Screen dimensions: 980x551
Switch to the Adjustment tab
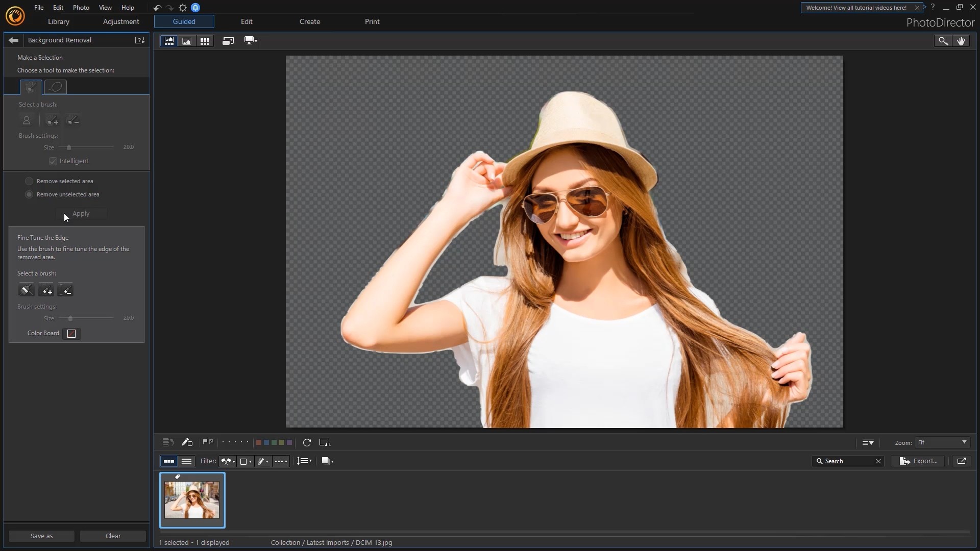tap(120, 21)
